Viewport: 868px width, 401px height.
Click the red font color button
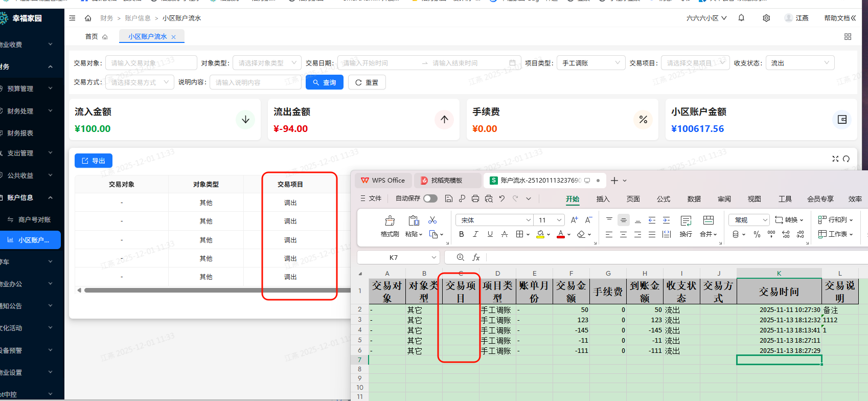coord(561,234)
